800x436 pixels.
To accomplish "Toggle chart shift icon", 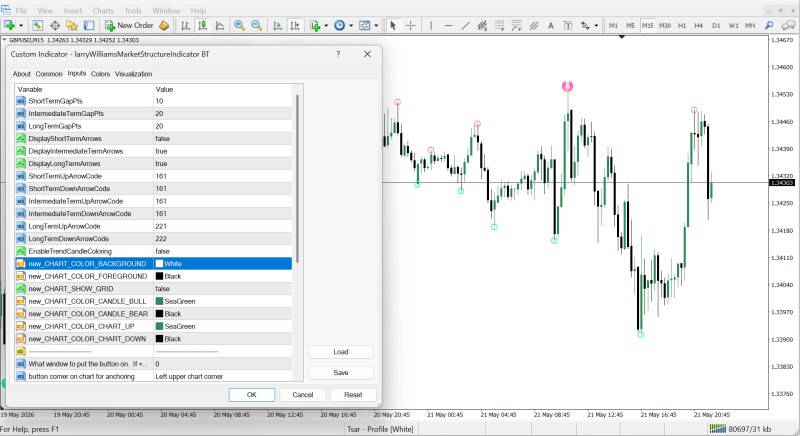I will pyautogui.click(x=294, y=25).
